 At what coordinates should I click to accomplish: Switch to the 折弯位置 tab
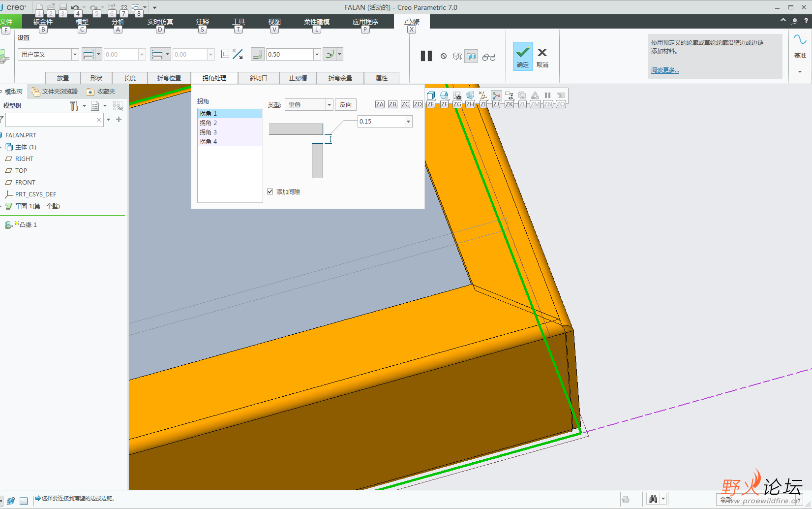[x=169, y=78]
